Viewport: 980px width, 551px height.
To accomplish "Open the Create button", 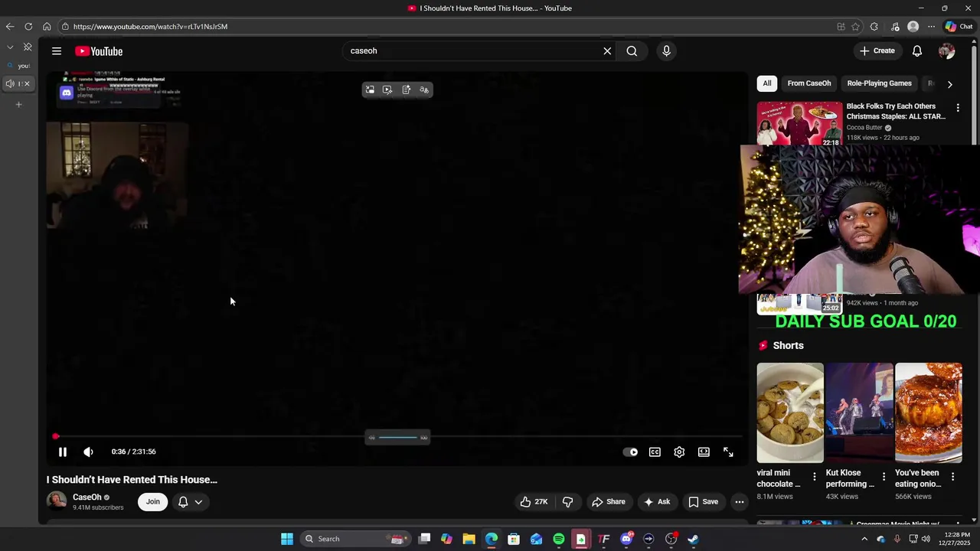I will point(877,51).
